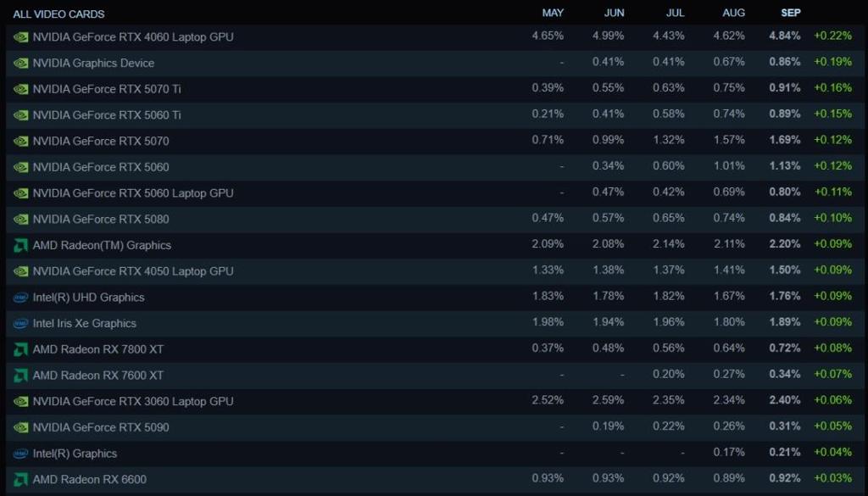Image resolution: width=868 pixels, height=496 pixels.
Task: Click the SEP column header
Action: 790,13
